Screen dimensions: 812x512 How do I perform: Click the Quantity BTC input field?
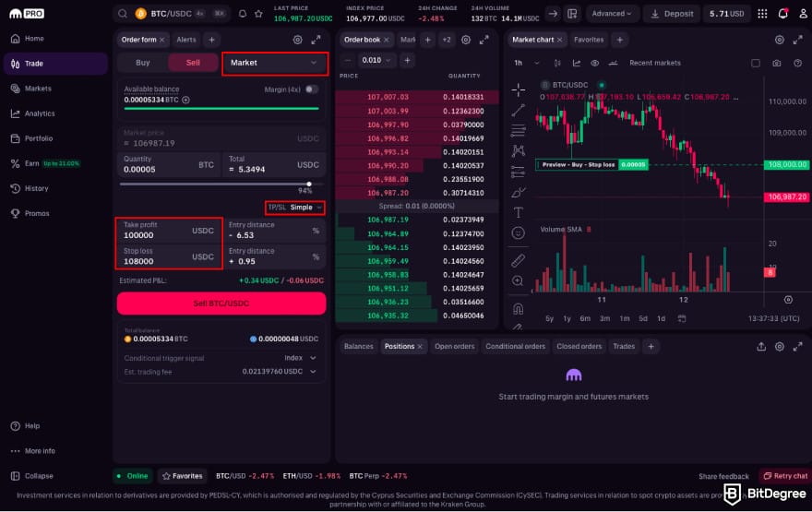[x=169, y=164]
